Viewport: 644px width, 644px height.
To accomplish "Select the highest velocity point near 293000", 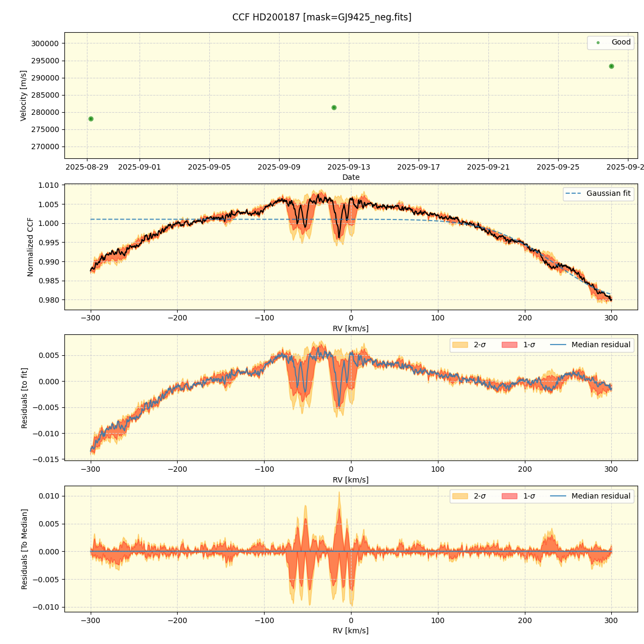I will [x=611, y=66].
